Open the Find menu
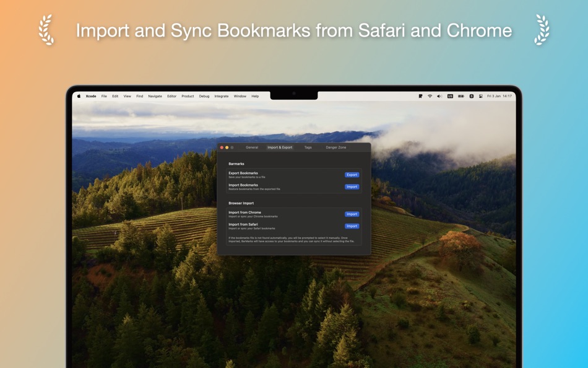Screen dimensions: 588x368 tap(139, 96)
